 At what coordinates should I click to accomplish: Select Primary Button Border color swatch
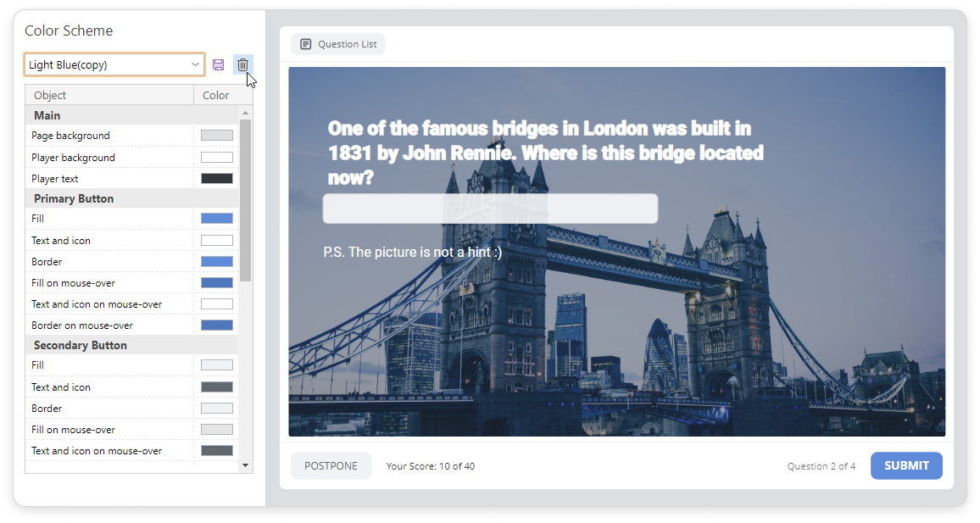coord(216,262)
